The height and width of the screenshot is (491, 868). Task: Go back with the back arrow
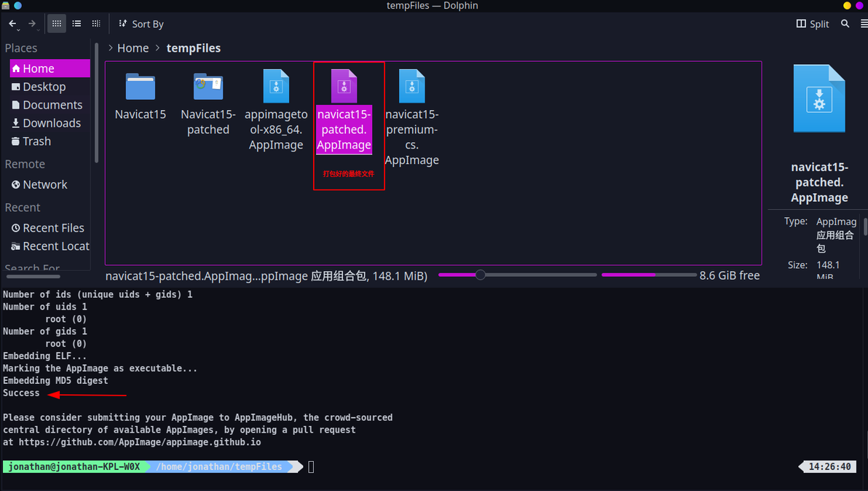[x=12, y=24]
